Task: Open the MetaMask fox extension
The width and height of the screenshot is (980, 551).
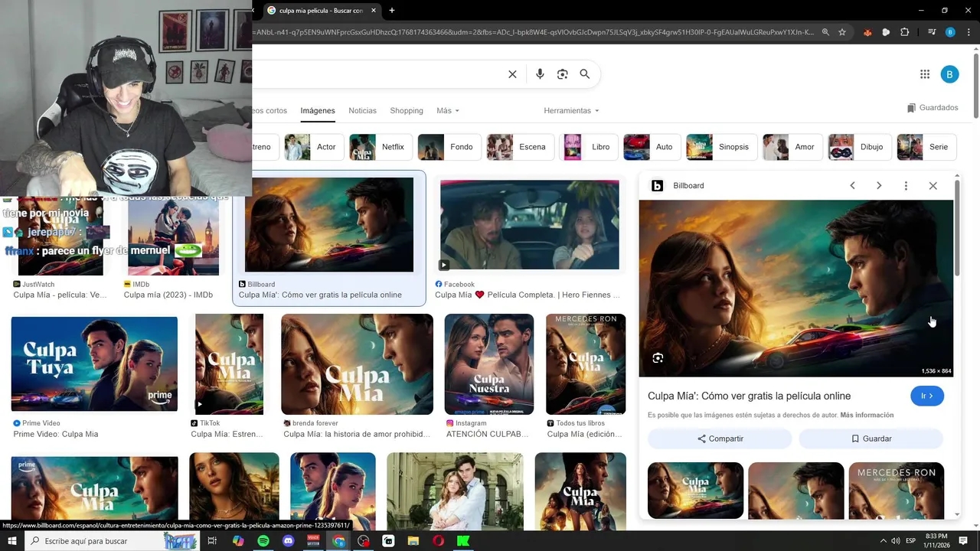Action: pyautogui.click(x=867, y=32)
